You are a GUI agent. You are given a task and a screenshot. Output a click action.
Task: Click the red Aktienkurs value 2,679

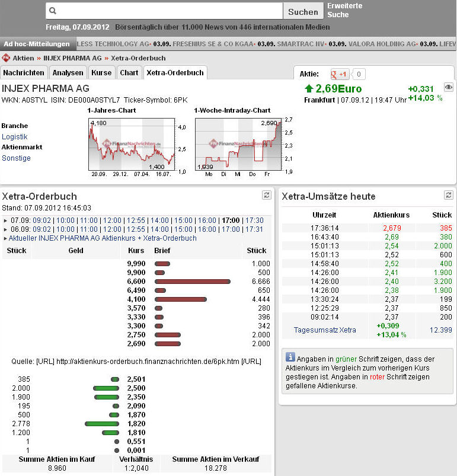tap(392, 228)
